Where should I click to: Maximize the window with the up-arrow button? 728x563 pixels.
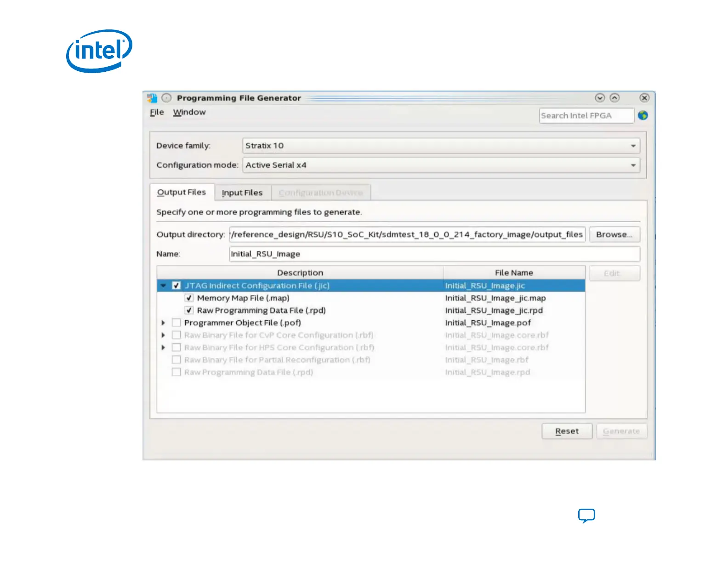614,98
